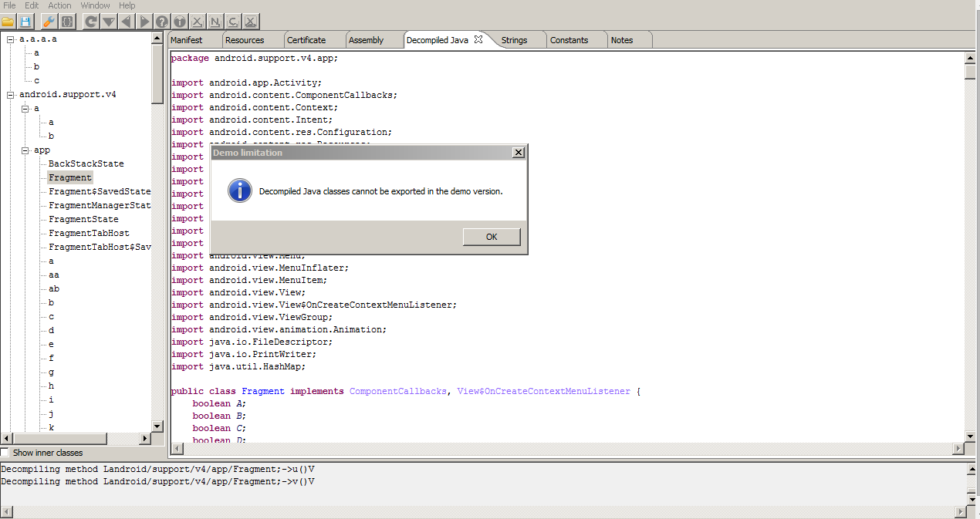Click tree panel vertical scrollbar down arrow
The height and width of the screenshot is (519, 980).
(157, 426)
